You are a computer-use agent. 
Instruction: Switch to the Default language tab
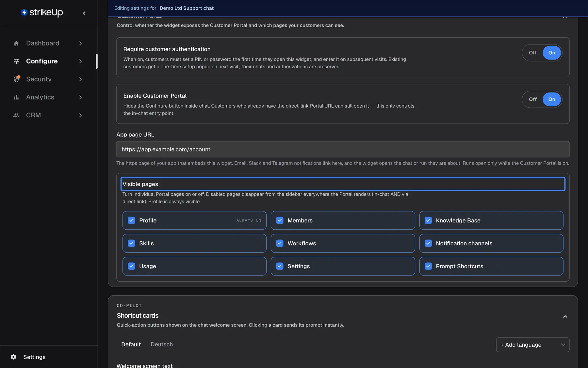point(131,344)
